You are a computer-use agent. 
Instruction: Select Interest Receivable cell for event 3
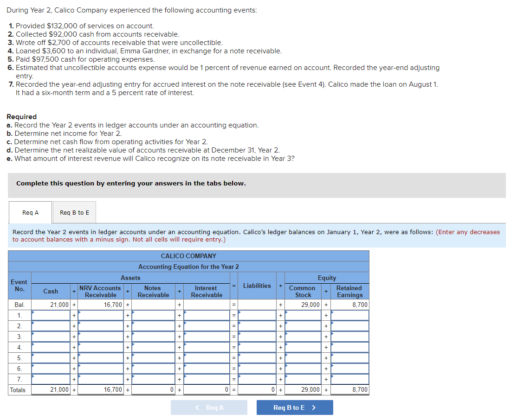(x=207, y=337)
